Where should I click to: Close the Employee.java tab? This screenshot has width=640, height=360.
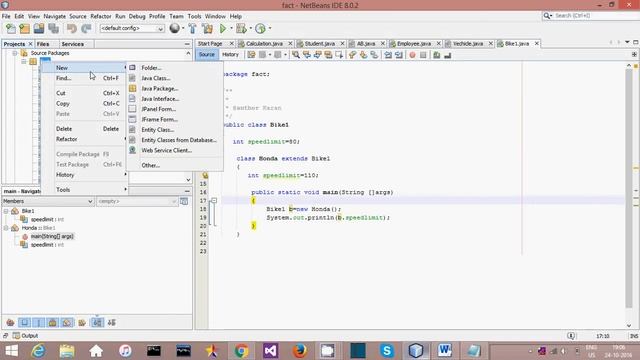(x=438, y=44)
